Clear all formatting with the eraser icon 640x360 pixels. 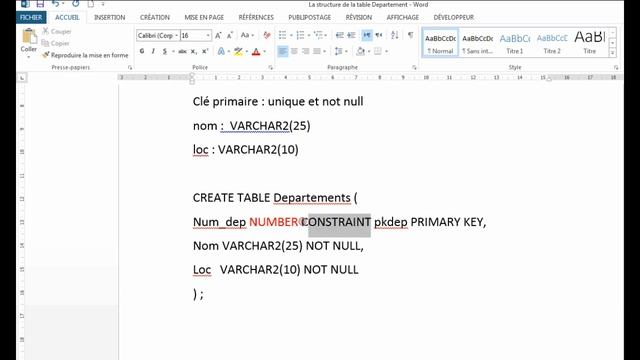(267, 36)
